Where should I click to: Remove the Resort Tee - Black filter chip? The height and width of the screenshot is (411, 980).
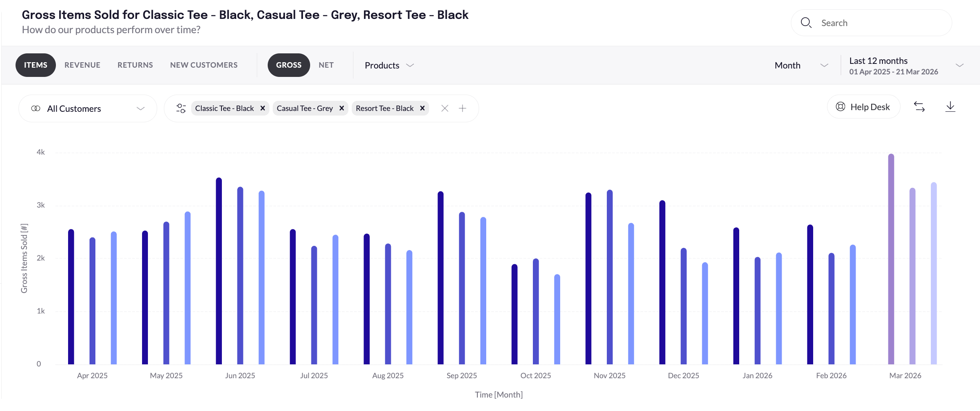coord(422,108)
